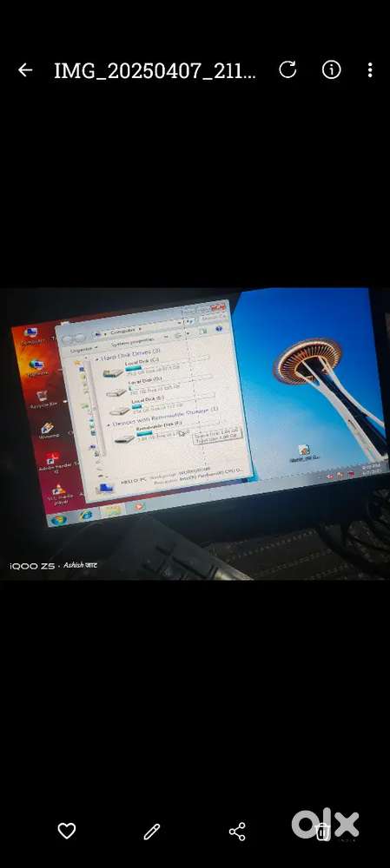Click the Windows Start orb in the photo
The height and width of the screenshot is (868, 390).
click(x=59, y=519)
